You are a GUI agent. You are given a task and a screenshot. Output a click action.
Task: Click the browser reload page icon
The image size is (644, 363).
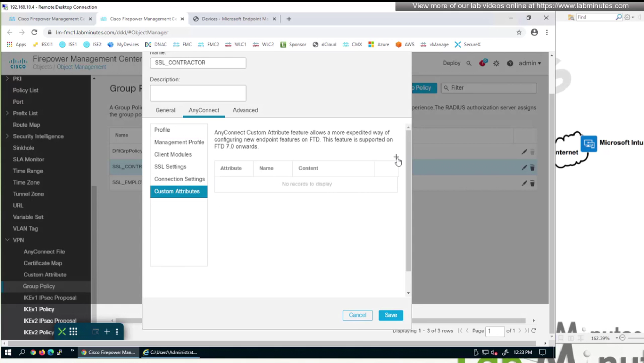point(34,32)
